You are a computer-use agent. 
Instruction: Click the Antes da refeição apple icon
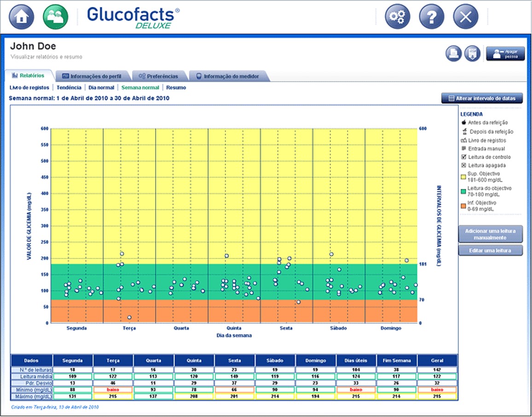[463, 122]
